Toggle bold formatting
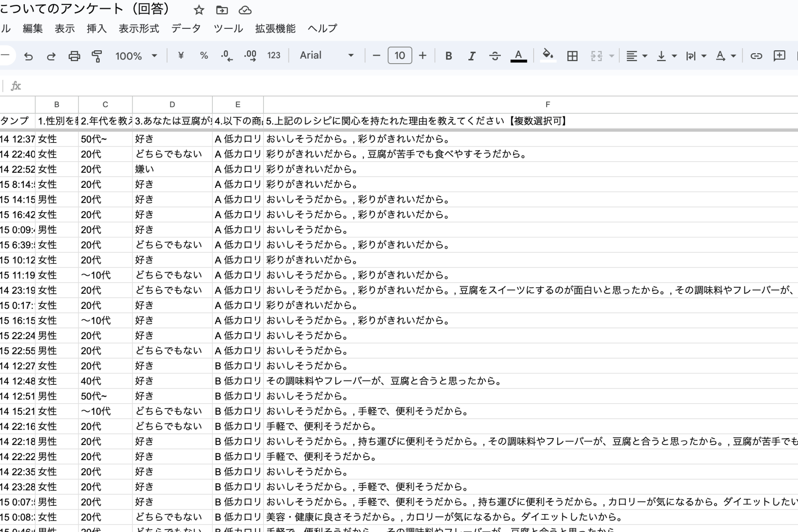This screenshot has height=532, width=798. click(448, 56)
